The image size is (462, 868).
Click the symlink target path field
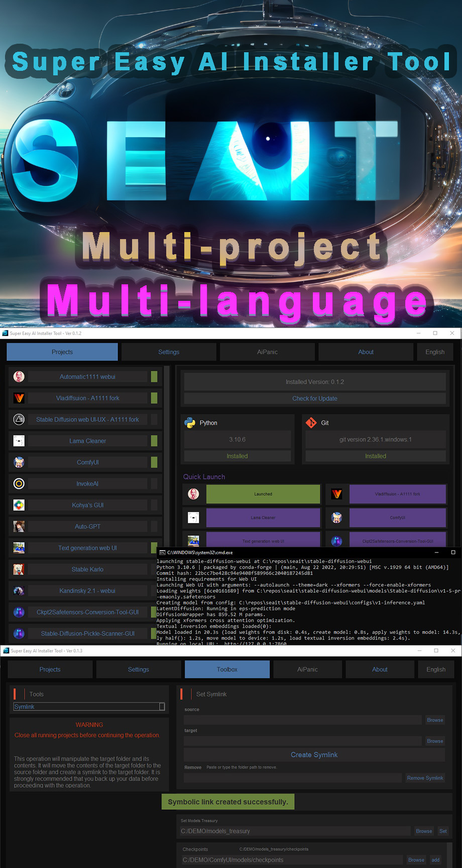303,741
